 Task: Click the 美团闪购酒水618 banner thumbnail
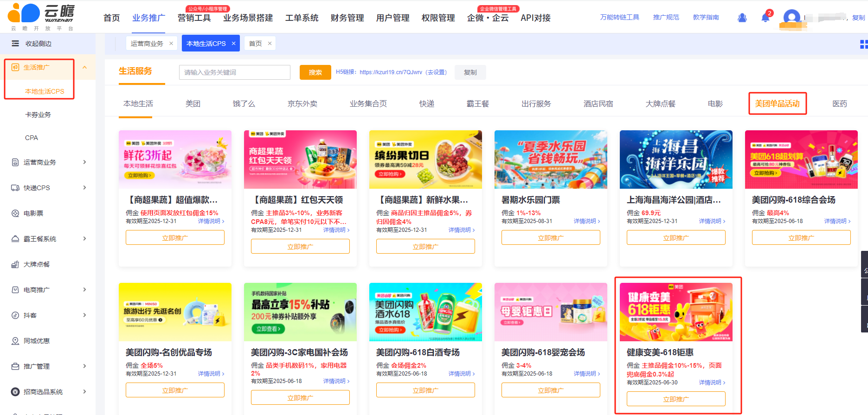425,312
